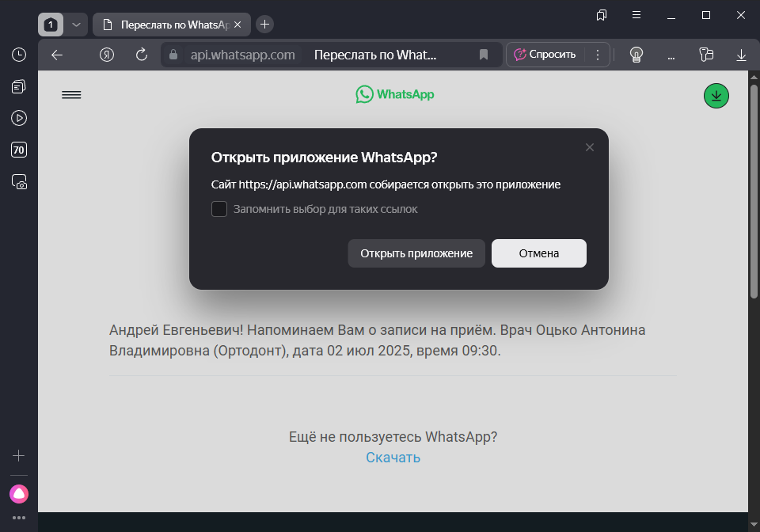The height and width of the screenshot is (532, 760).
Task: Click the 'Открыть приложение' button
Action: [x=416, y=253]
